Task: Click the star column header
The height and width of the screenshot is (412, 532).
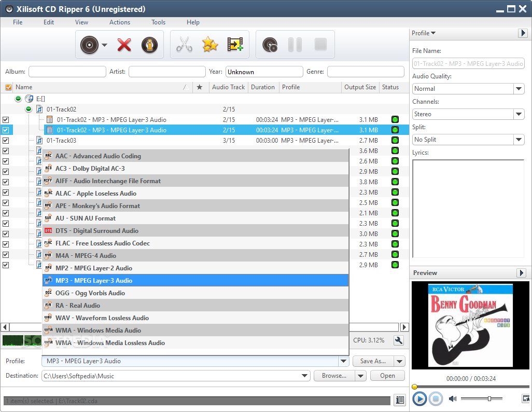Action: 200,87
